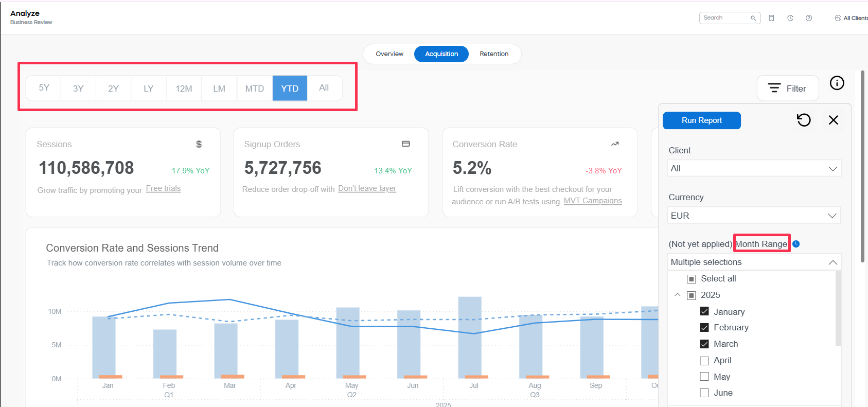Click the -3.8% YoY label

tap(604, 171)
